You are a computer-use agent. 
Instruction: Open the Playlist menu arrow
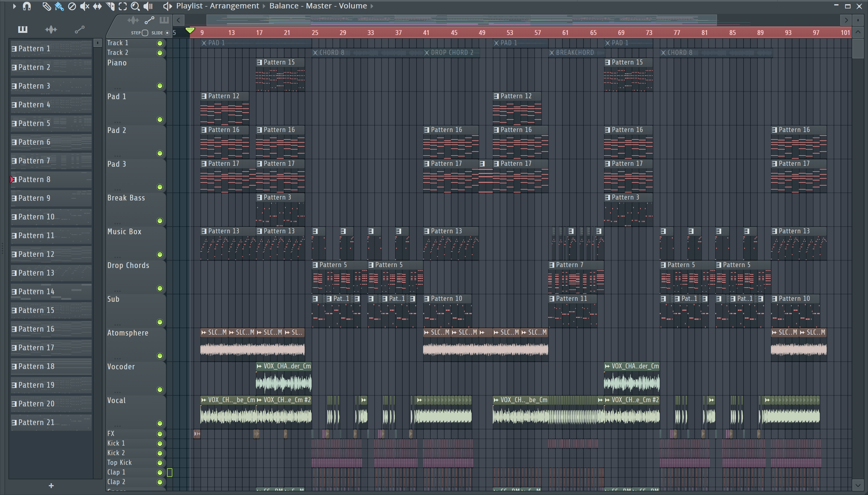[14, 6]
